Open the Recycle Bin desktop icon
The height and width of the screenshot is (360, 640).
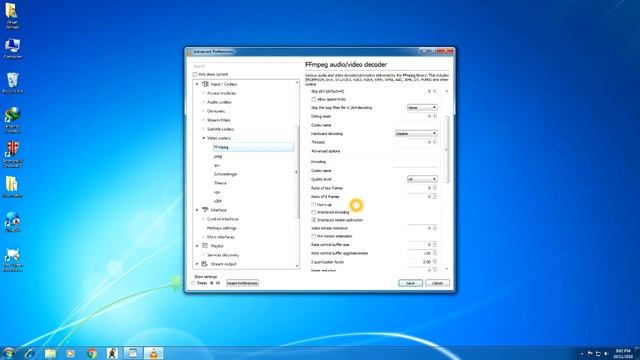point(12,83)
